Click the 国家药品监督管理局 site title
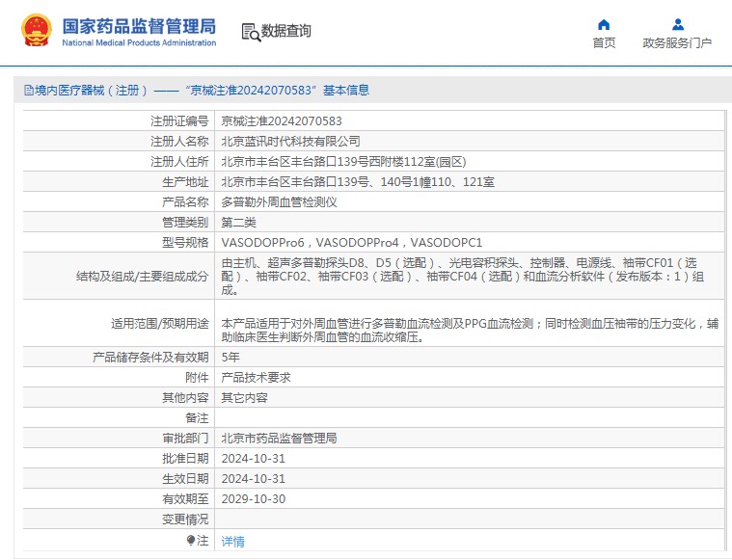 coord(139,25)
